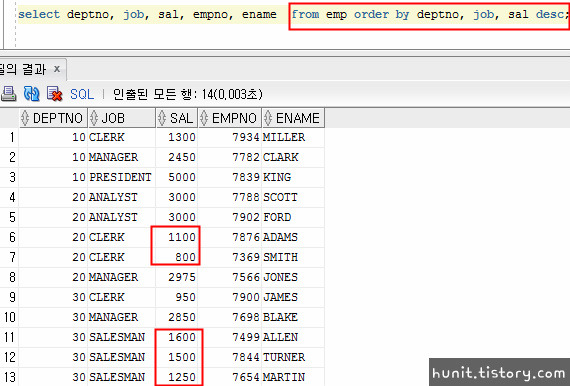Sort by JOB column header
This screenshot has height=386, width=570.
coord(122,118)
